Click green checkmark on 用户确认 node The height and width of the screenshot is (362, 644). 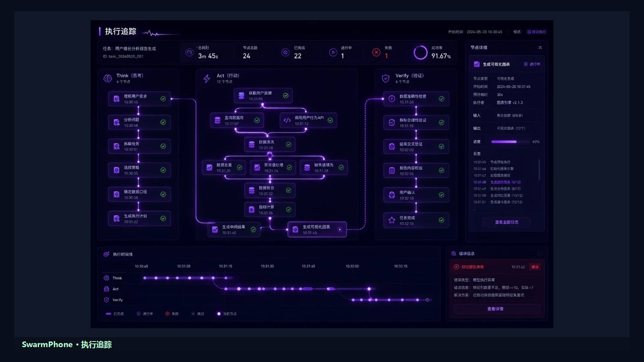(442, 195)
